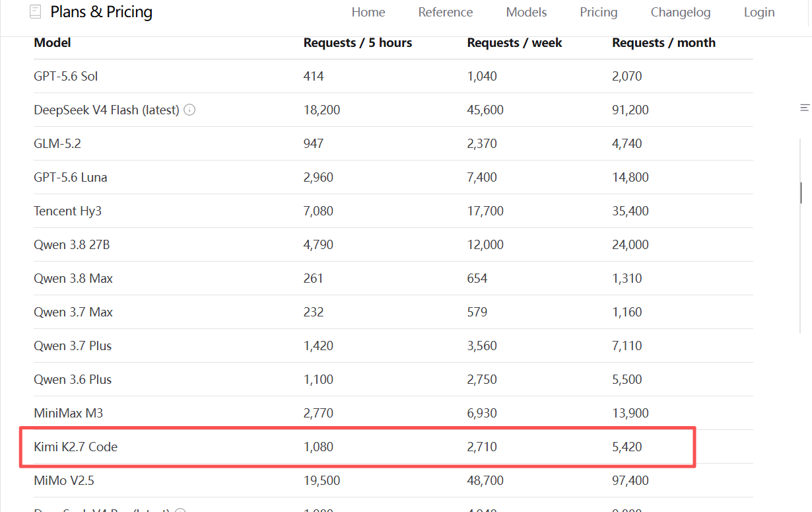Viewport: 812px width, 512px height.
Task: Click the GLM-5.2 model cell
Action: (x=57, y=143)
